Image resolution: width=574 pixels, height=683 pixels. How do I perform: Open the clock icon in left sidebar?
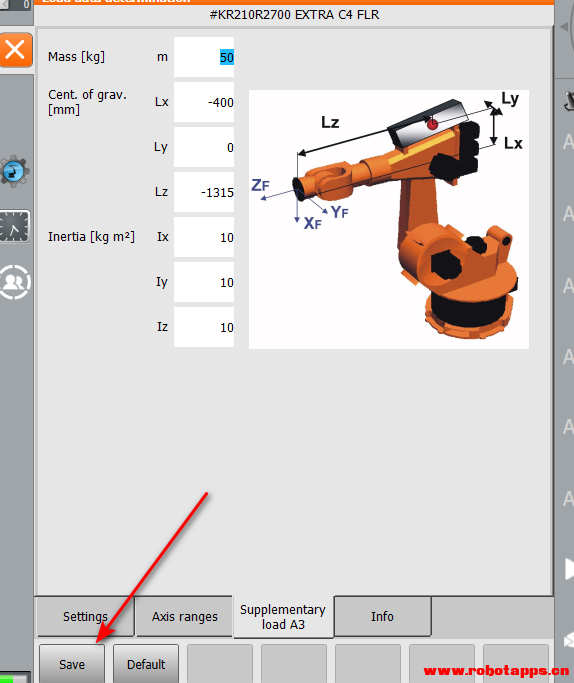click(15, 227)
